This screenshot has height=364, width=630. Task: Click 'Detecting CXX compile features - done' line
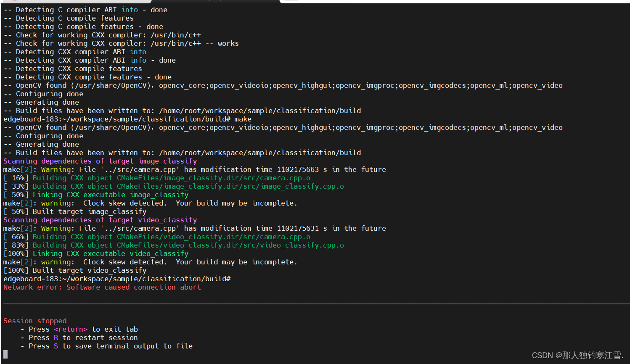(x=87, y=77)
